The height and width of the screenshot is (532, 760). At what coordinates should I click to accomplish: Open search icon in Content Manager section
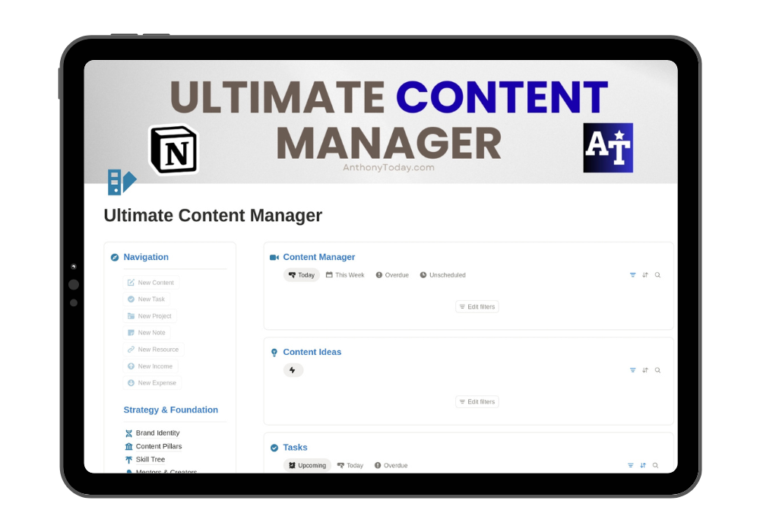pos(657,274)
